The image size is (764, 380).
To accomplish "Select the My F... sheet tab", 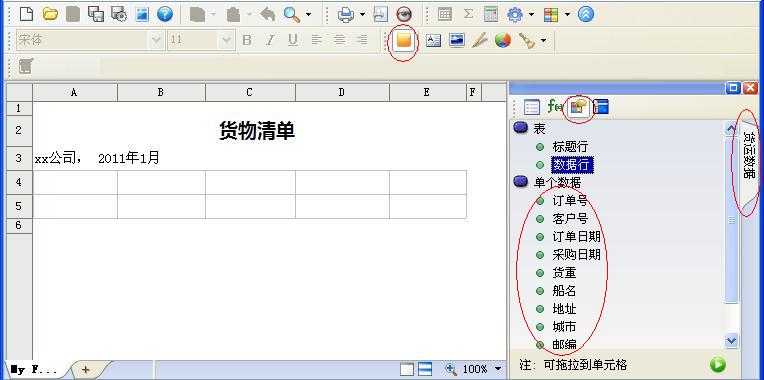I will [x=34, y=370].
